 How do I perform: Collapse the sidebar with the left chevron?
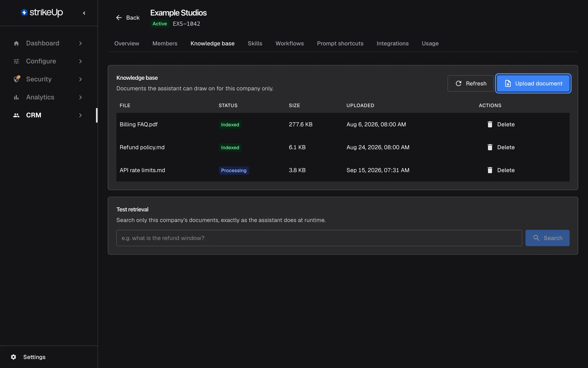(x=84, y=13)
